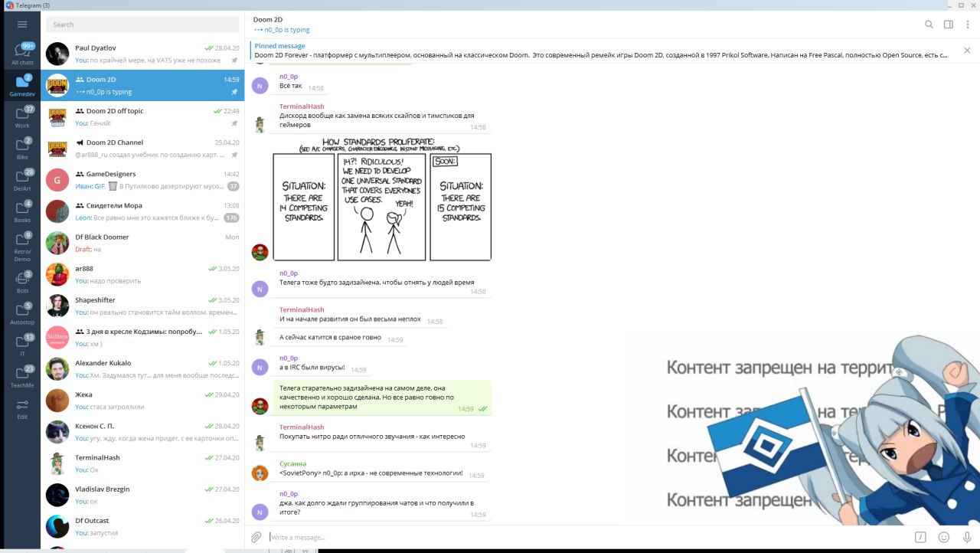Open 3 дня в кресле Кодзимы chat

point(142,337)
